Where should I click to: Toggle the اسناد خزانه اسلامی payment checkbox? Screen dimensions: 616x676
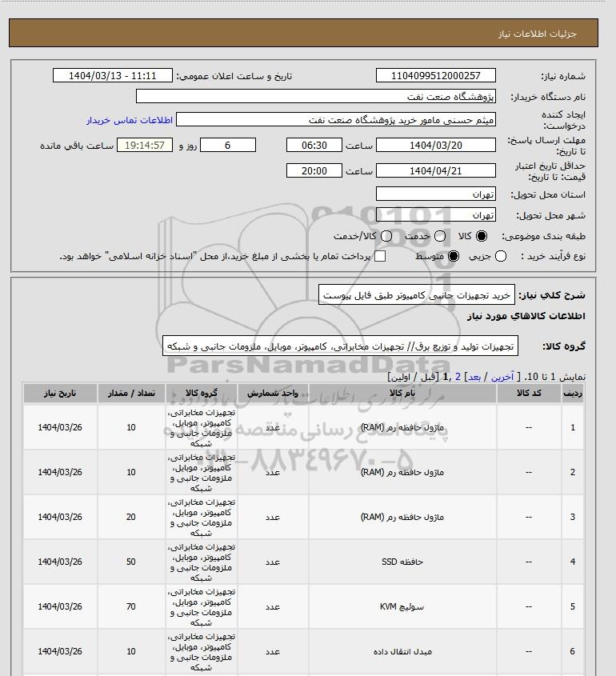380,256
